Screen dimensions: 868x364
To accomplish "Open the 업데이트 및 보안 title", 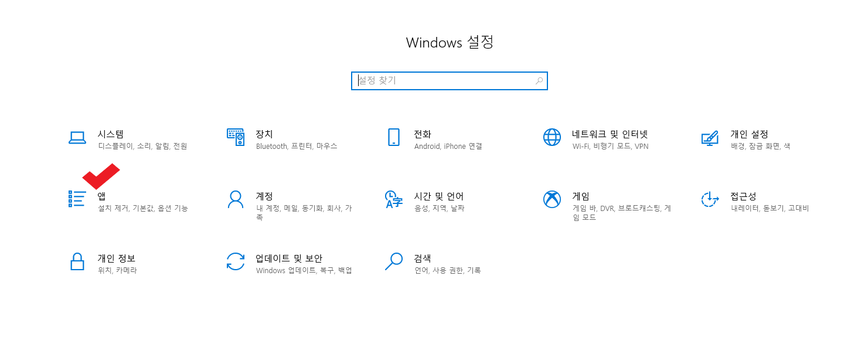I will (x=289, y=258).
